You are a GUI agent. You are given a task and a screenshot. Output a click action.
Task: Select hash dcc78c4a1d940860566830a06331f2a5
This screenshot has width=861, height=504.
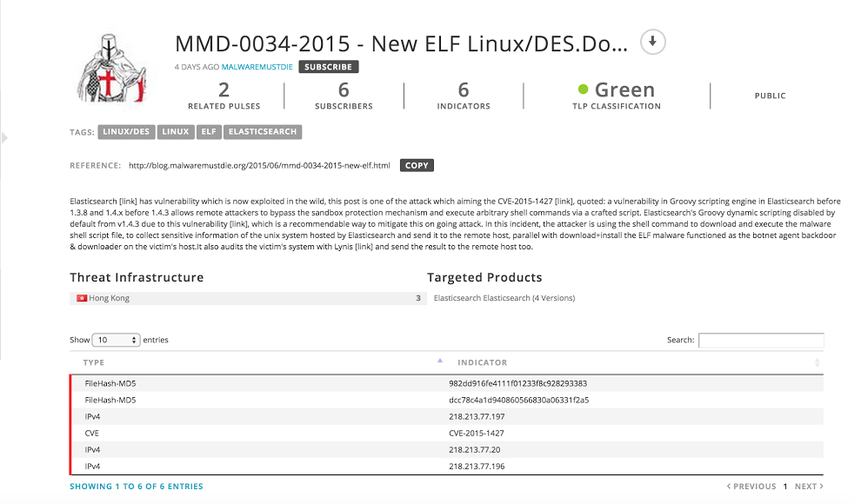tap(519, 400)
